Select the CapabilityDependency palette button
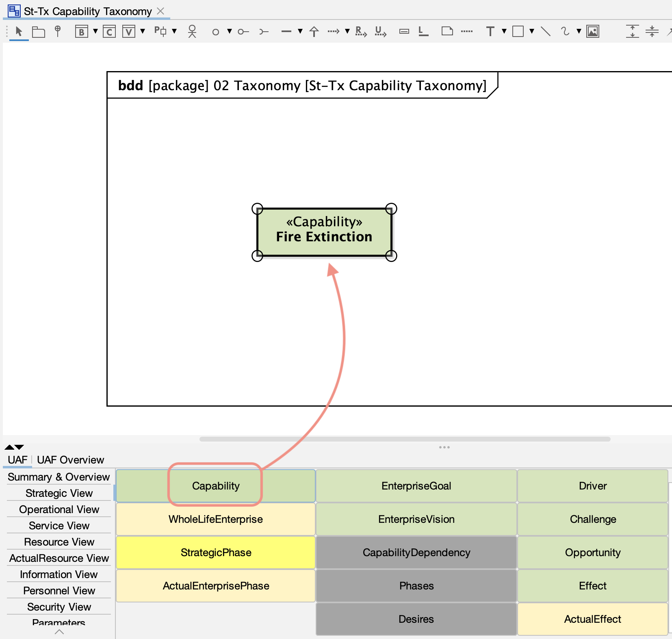This screenshot has height=639, width=672. point(416,552)
